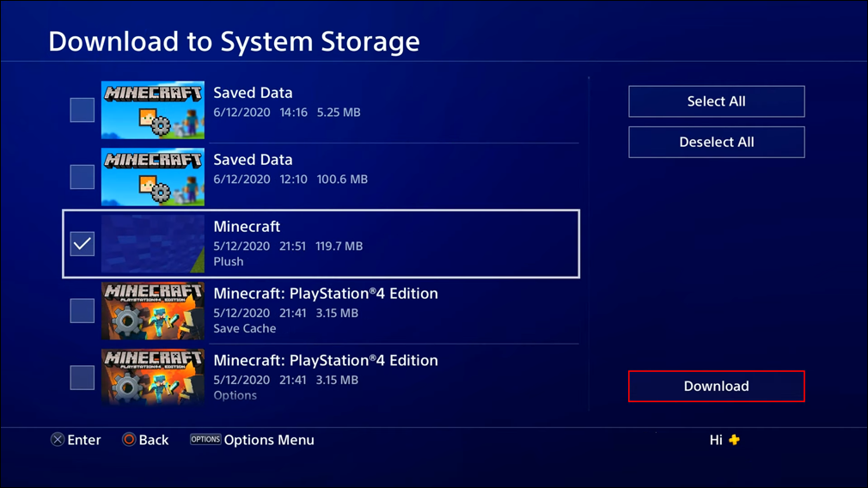The image size is (868, 488).
Task: Tick the Save Cache entry checkbox
Action: (x=83, y=311)
